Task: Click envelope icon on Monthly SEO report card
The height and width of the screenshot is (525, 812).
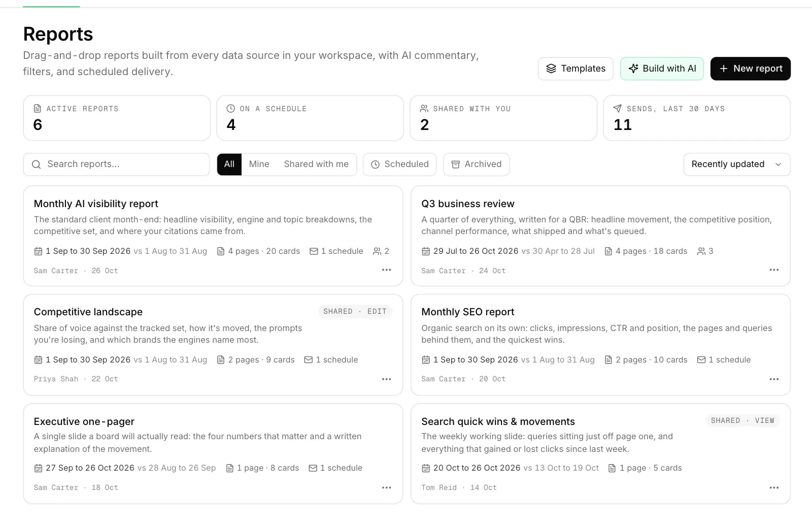Action: 701,360
